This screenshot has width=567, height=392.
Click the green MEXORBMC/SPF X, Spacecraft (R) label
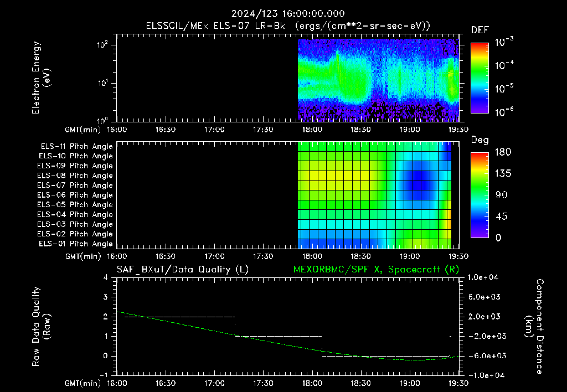click(x=377, y=270)
